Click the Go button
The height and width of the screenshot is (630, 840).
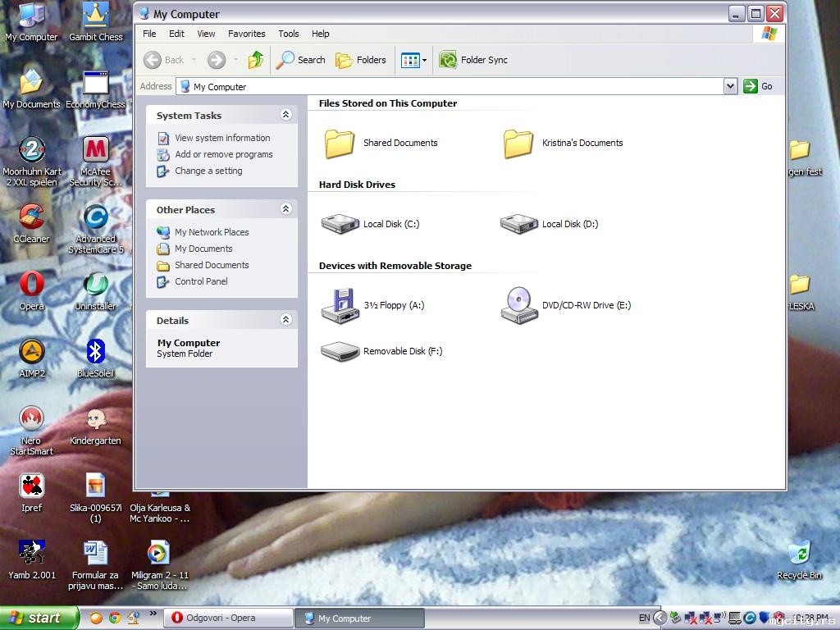tap(758, 86)
